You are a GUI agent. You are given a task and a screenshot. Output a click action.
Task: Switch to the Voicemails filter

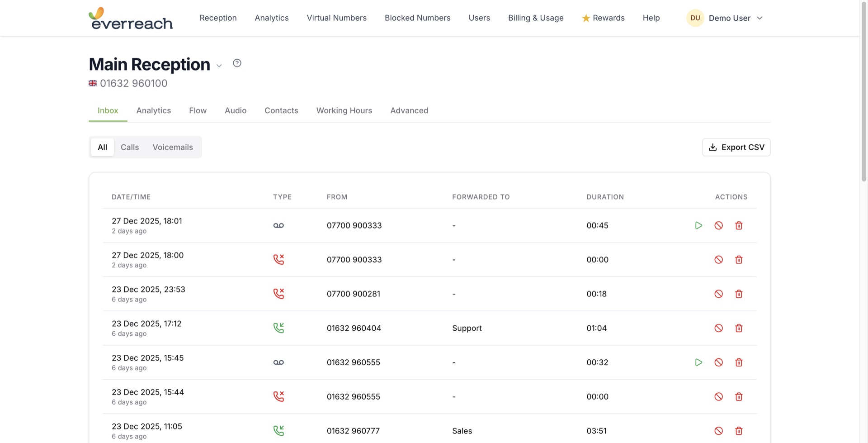tap(173, 147)
